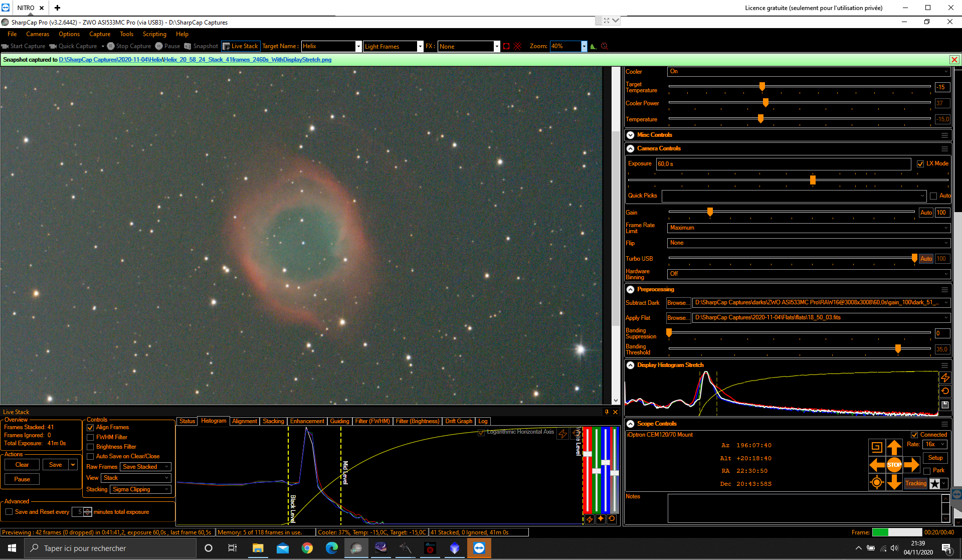This screenshot has height=560, width=962.
Task: Stop mount motion with STOP button
Action: (x=894, y=465)
